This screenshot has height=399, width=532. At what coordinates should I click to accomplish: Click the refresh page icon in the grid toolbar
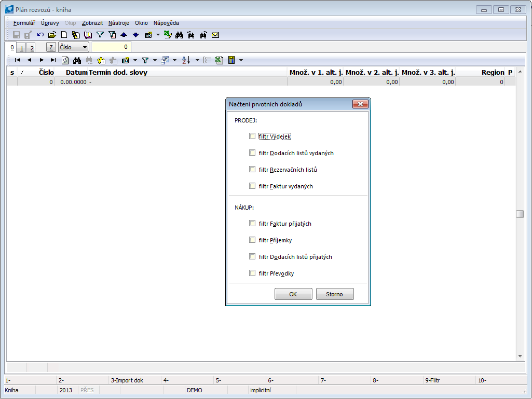coord(65,60)
